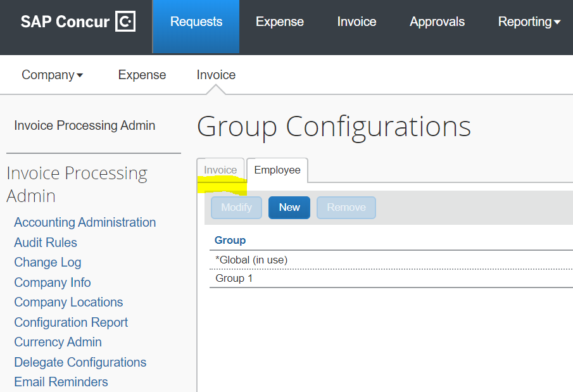Open Currency Admin
The image size is (573, 392).
pos(58,342)
